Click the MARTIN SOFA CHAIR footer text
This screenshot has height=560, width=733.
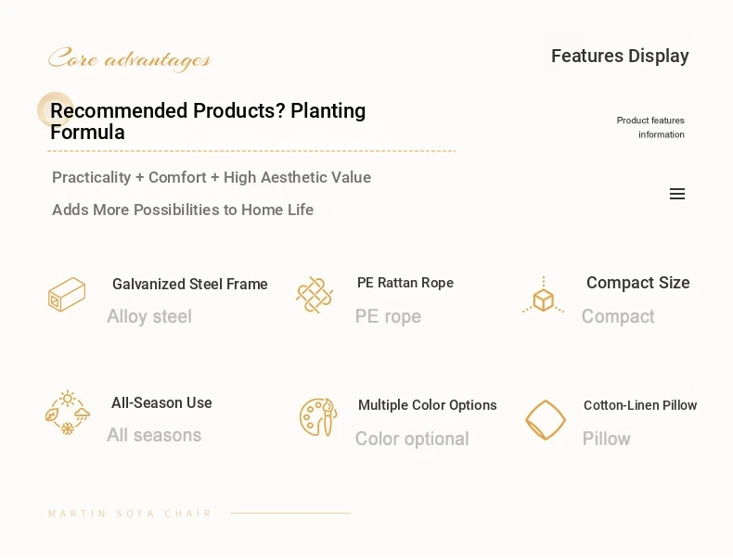[130, 514]
